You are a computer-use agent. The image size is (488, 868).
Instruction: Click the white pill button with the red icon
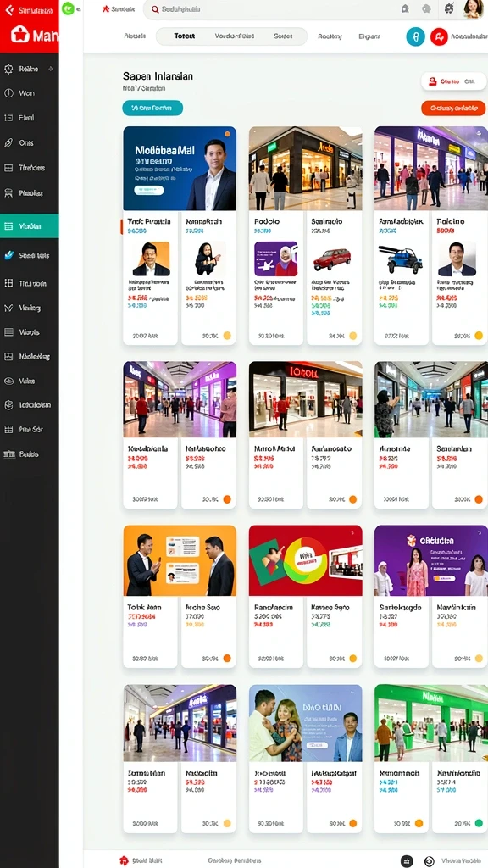(x=453, y=81)
